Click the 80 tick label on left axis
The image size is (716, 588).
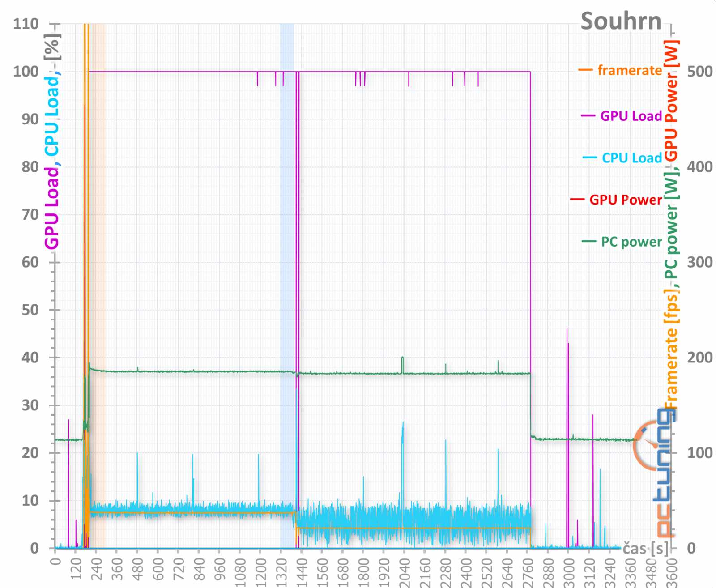pyautogui.click(x=30, y=167)
